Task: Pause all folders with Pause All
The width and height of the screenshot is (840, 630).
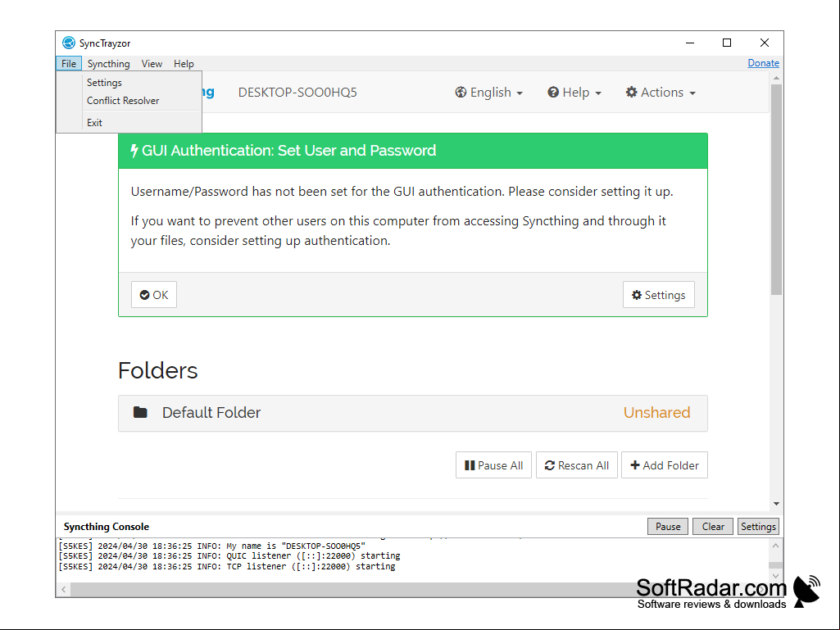Action: [x=493, y=465]
